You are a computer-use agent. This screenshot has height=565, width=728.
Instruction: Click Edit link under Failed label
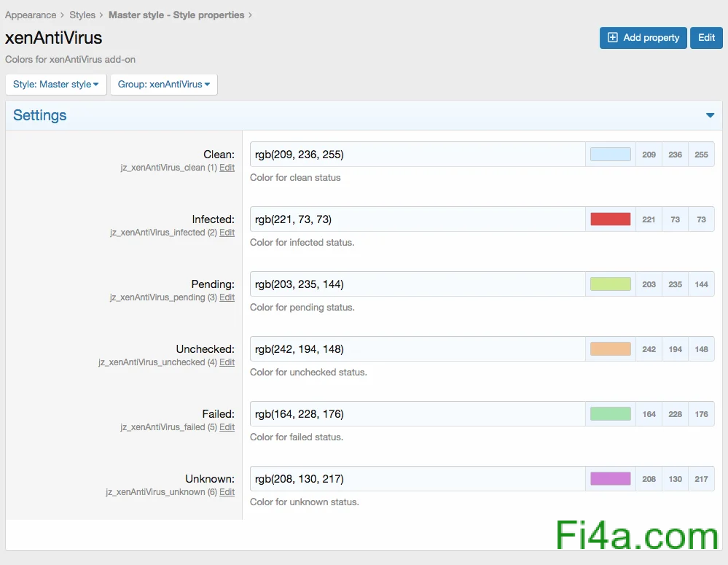(x=227, y=427)
